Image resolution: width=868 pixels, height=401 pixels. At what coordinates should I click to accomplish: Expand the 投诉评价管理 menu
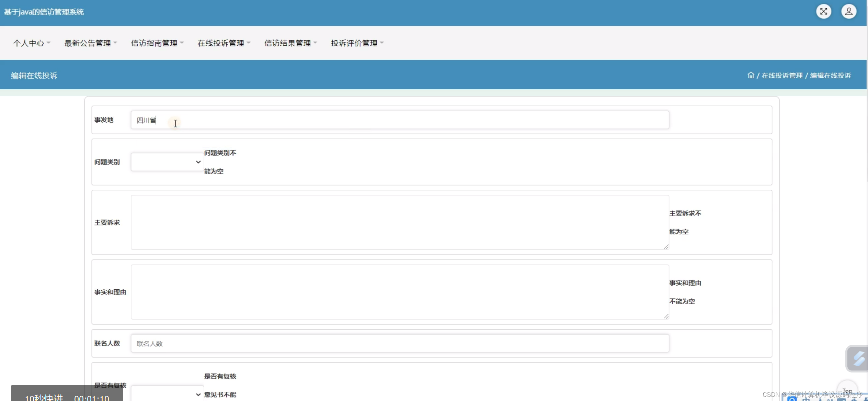357,43
